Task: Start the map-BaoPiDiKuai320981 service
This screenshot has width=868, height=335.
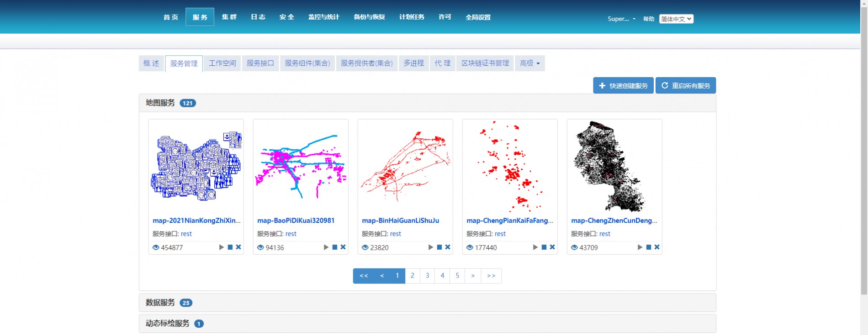Action: 326,247
